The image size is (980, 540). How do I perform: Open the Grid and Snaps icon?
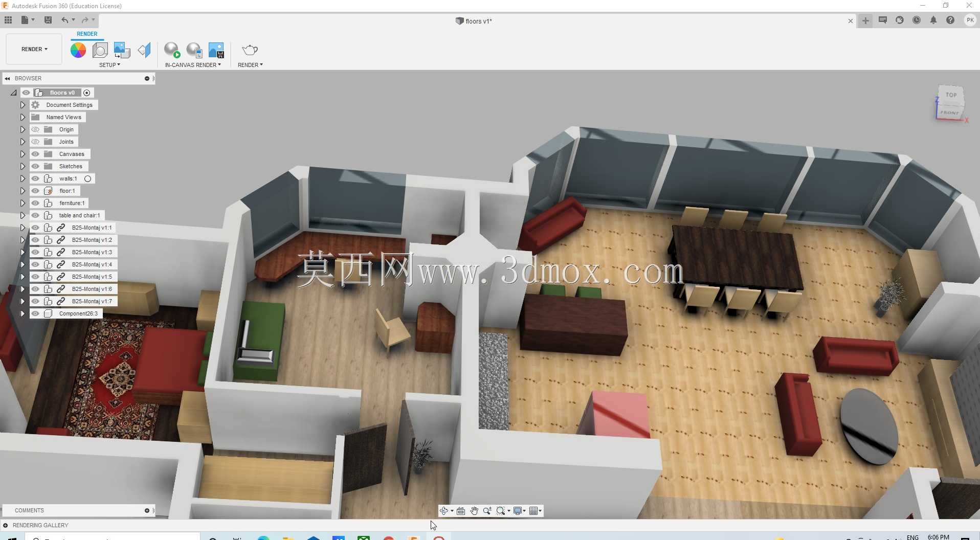[533, 511]
